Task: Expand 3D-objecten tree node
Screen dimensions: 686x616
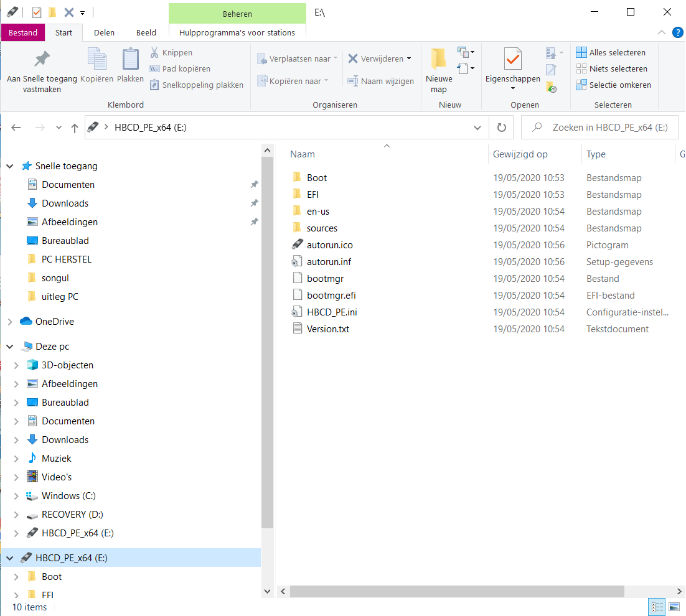Action: click(x=16, y=365)
